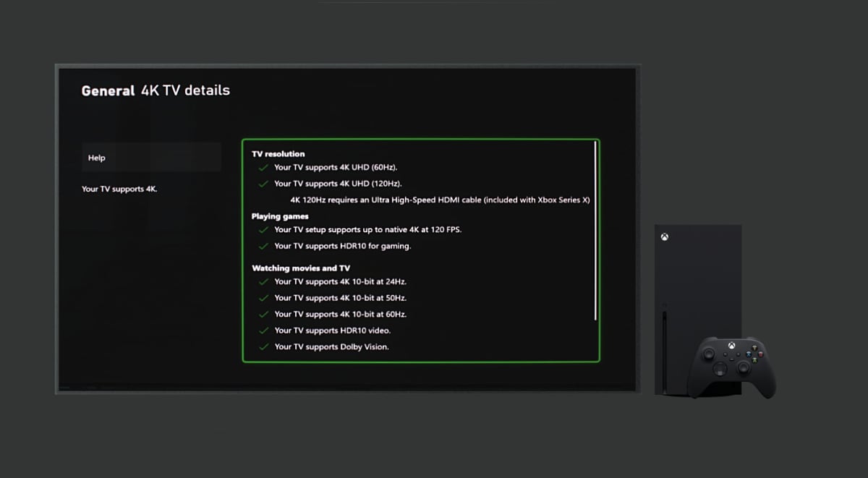Image resolution: width=868 pixels, height=478 pixels.
Task: Click checkmark beside 4K 10-bit at 24Hz
Action: click(263, 281)
